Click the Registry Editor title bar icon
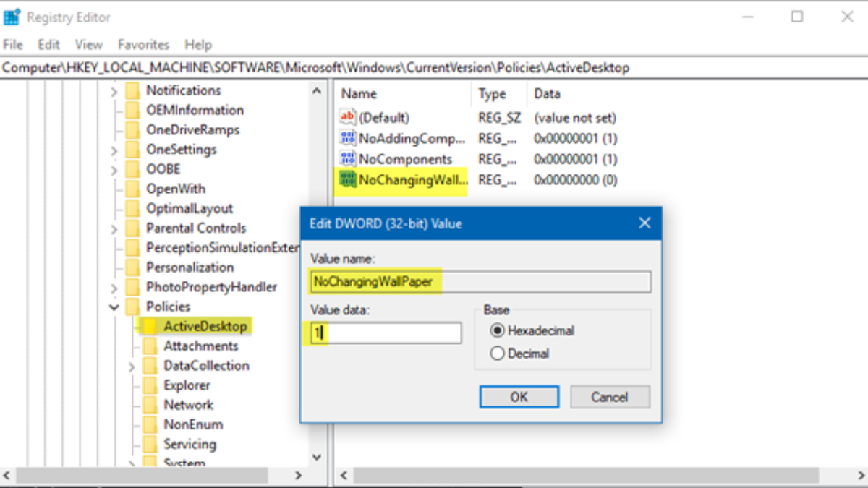Screen dimensions: 868x488 coord(12,17)
